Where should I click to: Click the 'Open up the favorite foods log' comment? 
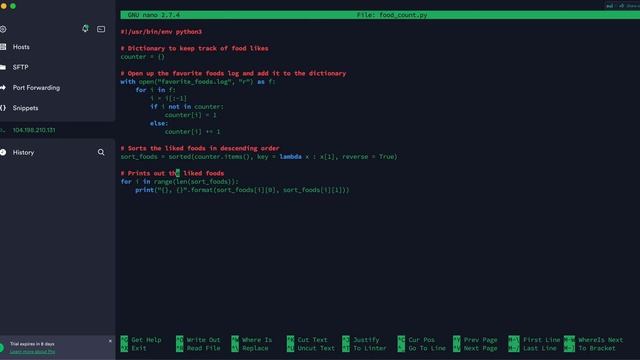point(237,73)
